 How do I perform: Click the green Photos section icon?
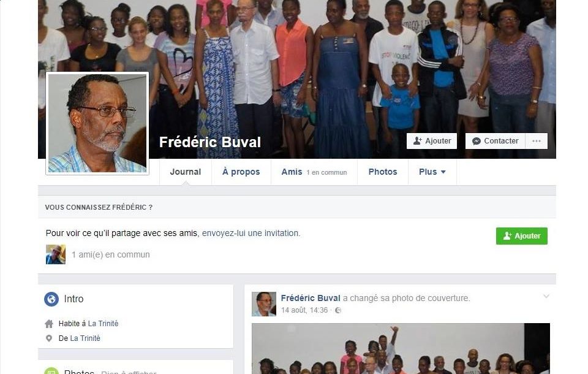click(x=51, y=371)
